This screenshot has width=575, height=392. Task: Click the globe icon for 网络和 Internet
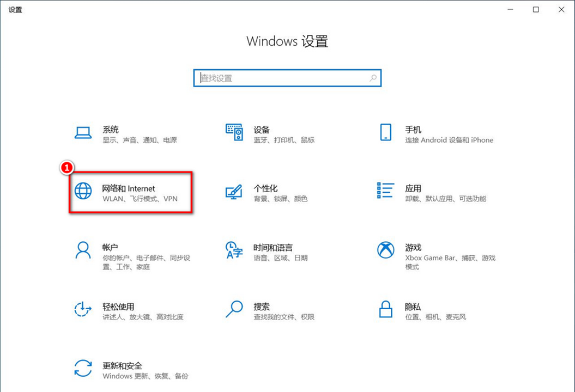coord(83,191)
